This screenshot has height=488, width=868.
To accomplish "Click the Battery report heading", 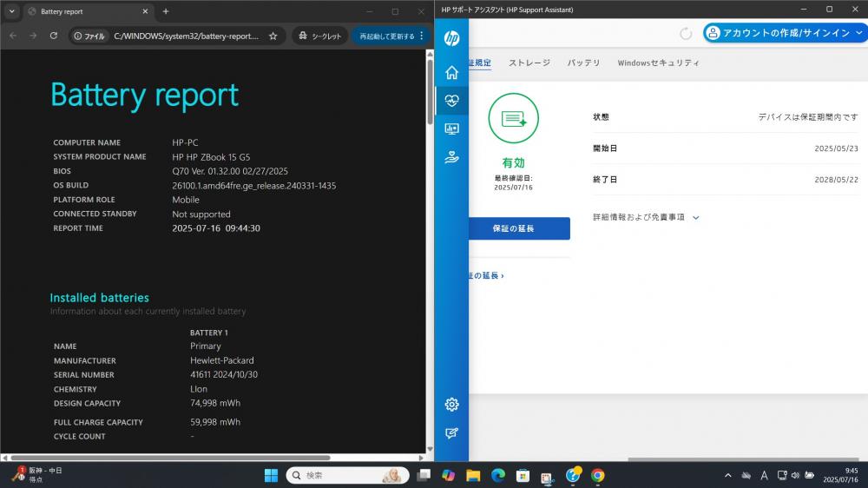I will pyautogui.click(x=144, y=95).
